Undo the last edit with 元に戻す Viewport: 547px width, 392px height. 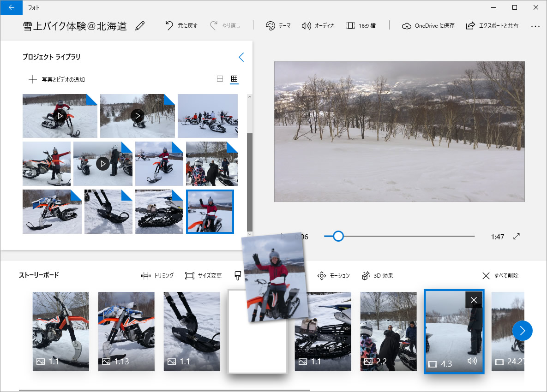[x=181, y=26]
